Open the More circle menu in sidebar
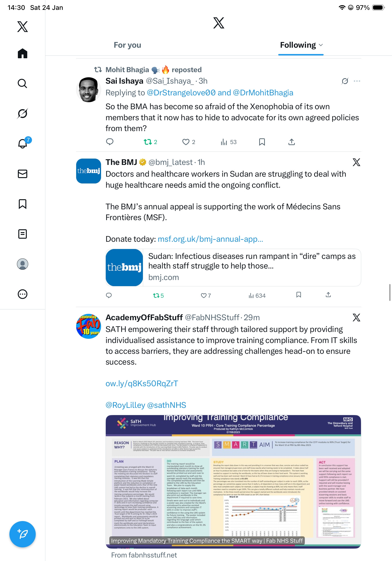Screen dimensions: 392x561 point(23,294)
